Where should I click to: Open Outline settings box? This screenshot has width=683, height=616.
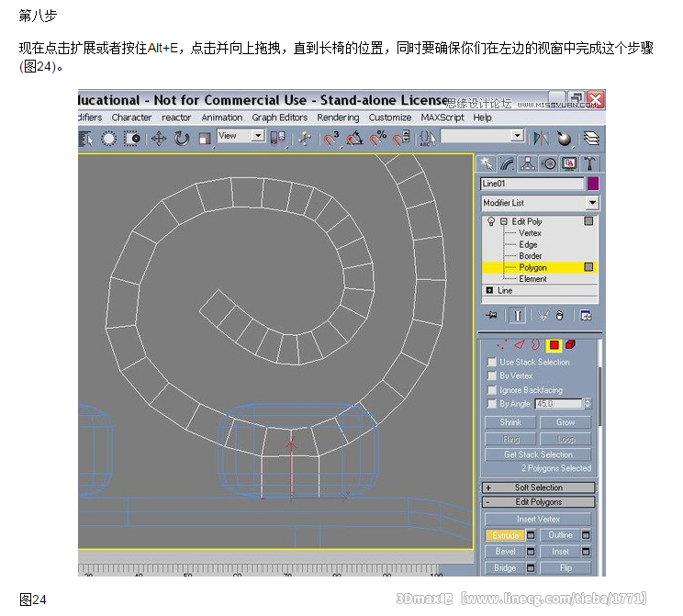[586, 535]
